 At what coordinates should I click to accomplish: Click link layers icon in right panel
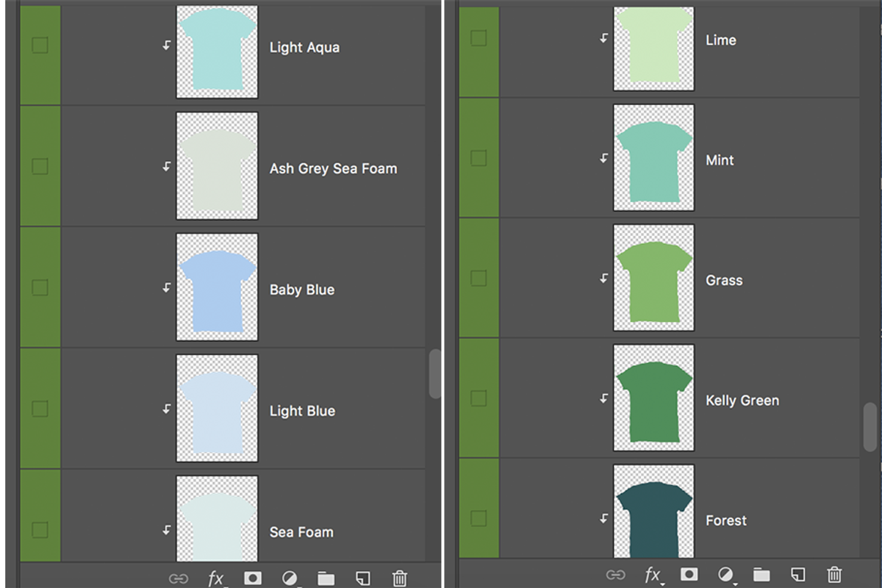coord(615,575)
